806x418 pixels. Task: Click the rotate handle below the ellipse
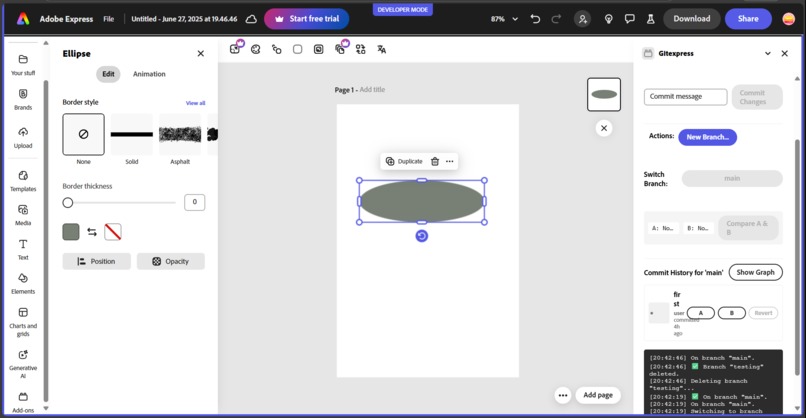pos(422,236)
